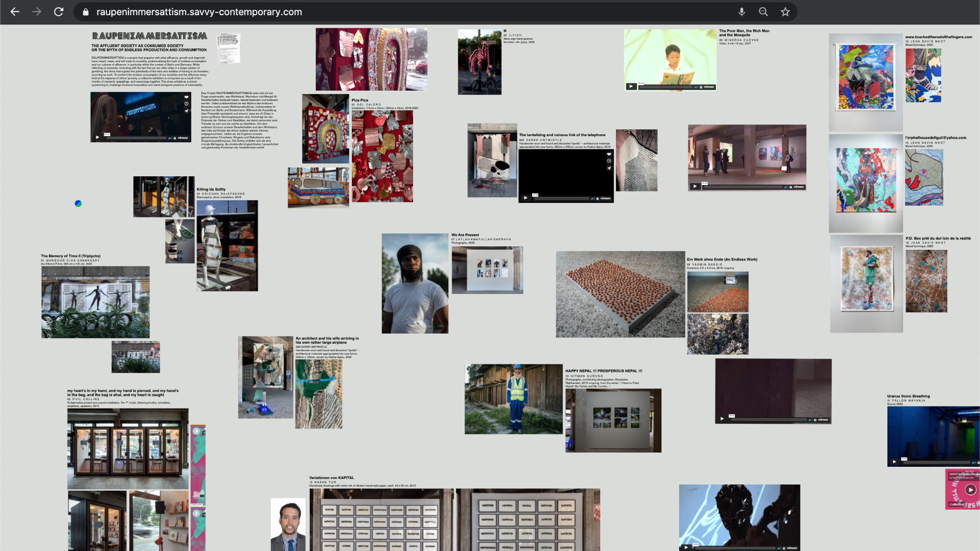This screenshot has height=551, width=980.
Task: Open settings gear on masked figure video
Action: pos(784,548)
